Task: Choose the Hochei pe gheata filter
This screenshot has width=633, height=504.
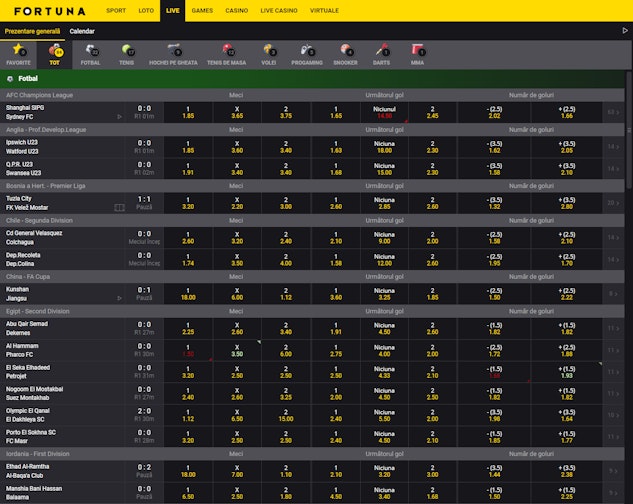Action: coord(173,53)
